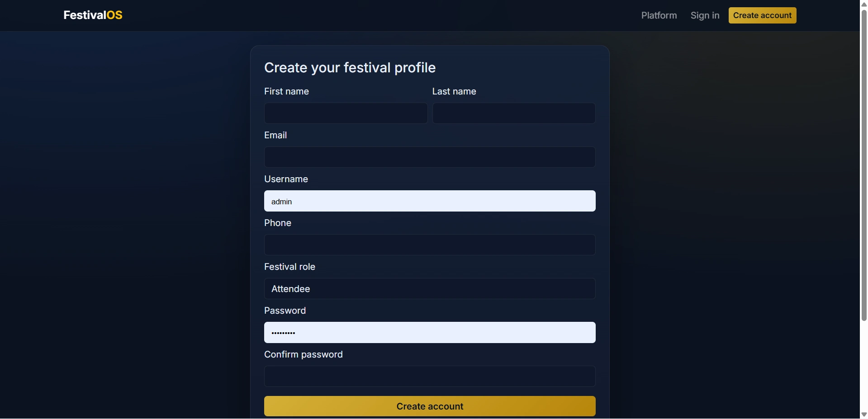This screenshot has width=868, height=419.
Task: Click the scrollbar up arrow
Action: tap(863, 4)
